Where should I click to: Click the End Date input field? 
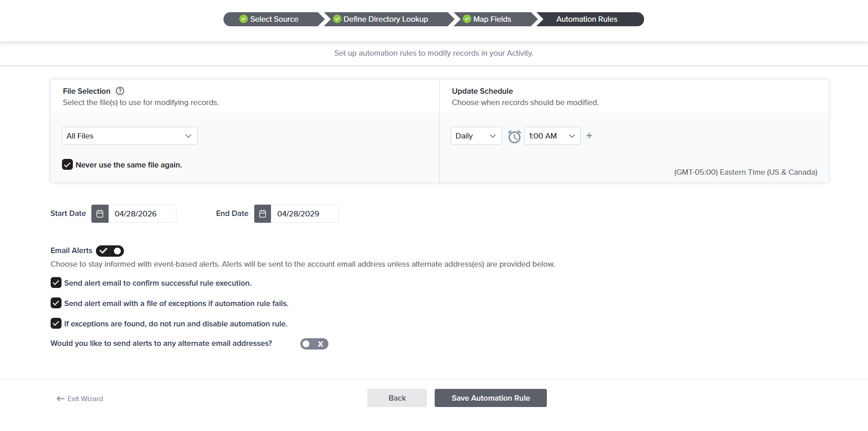[304, 214]
